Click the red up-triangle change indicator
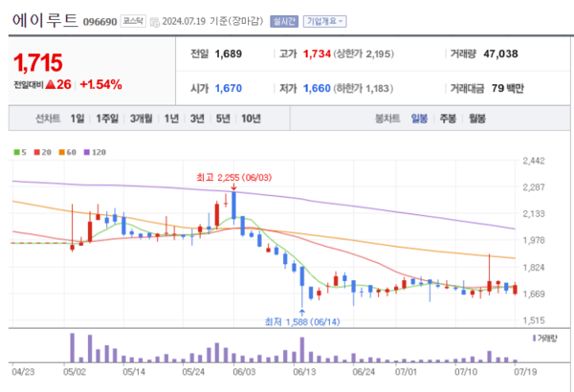 pos(51,84)
